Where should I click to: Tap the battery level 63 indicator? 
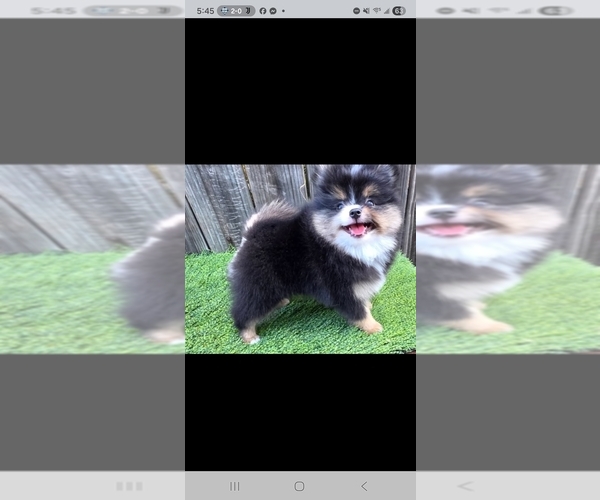coord(398,11)
